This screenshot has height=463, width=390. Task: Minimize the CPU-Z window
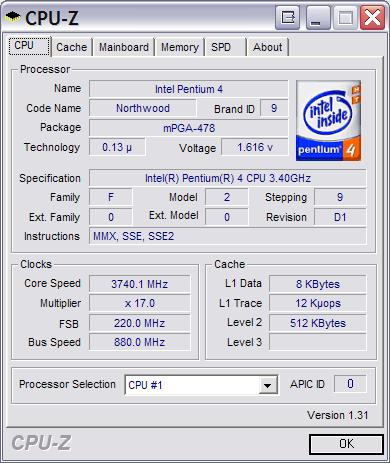click(x=318, y=17)
